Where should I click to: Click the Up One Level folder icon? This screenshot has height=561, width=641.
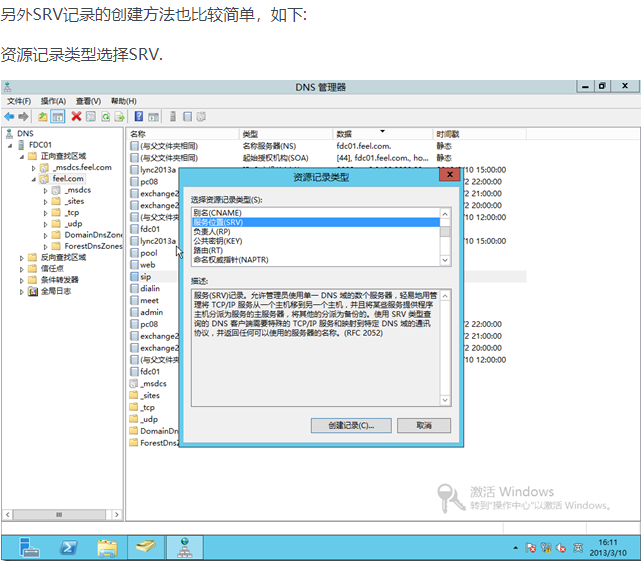point(43,117)
